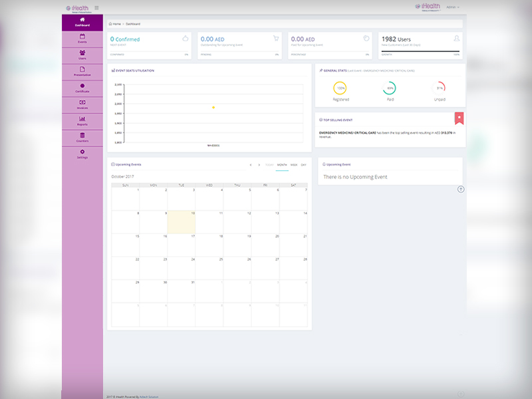Expand the Admin user dropdown

[452, 7]
